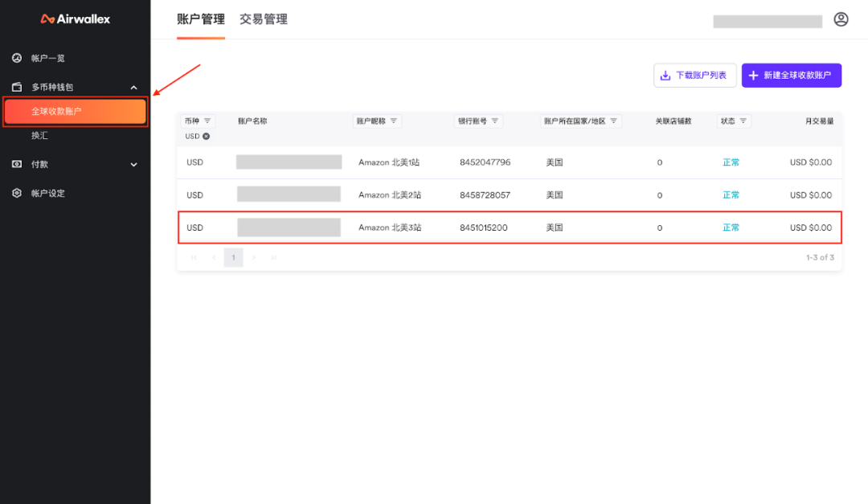Click 正常 status for account 8451015200
The height and width of the screenshot is (504, 868).
tap(731, 227)
